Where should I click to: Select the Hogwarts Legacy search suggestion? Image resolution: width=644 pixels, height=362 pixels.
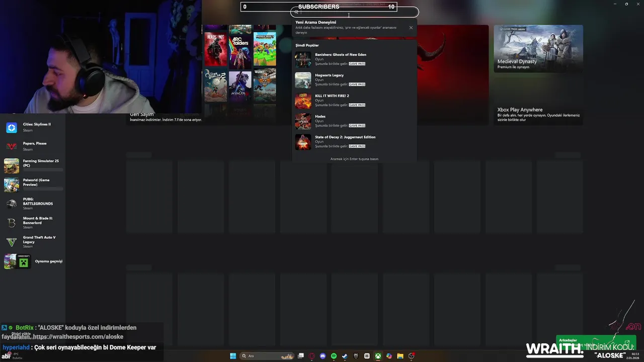(x=354, y=80)
